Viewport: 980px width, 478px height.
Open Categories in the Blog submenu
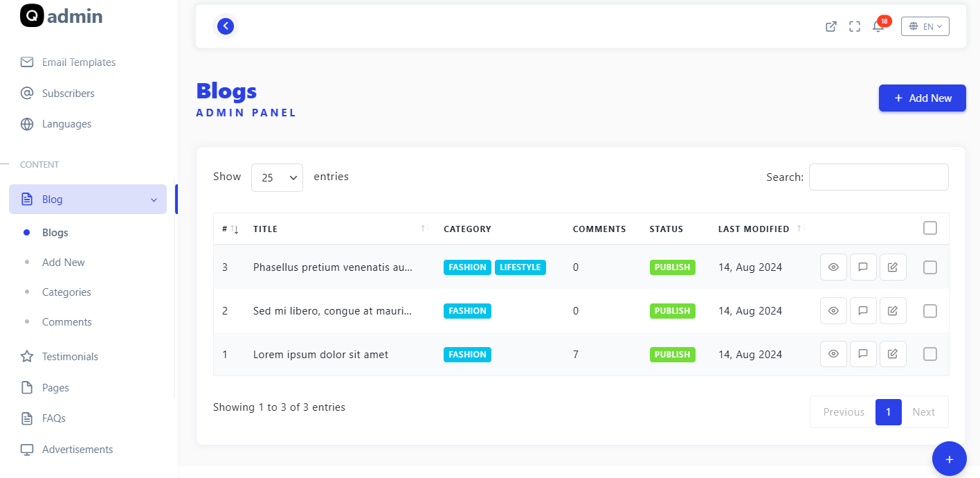[x=66, y=292]
